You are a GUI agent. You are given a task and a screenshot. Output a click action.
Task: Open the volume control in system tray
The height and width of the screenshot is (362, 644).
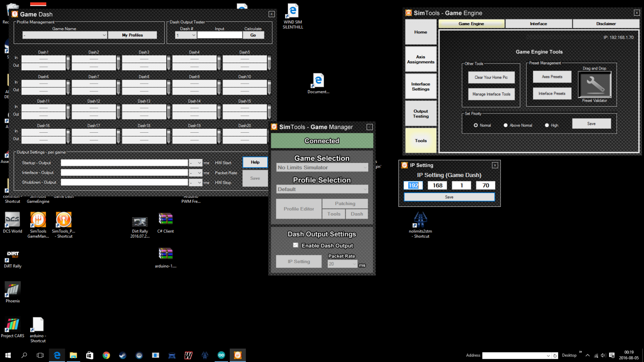coord(603,355)
